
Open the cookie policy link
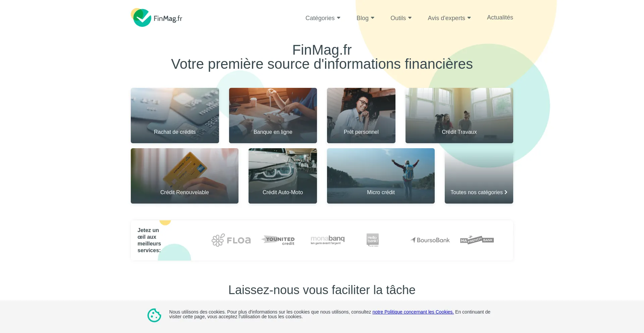413,312
